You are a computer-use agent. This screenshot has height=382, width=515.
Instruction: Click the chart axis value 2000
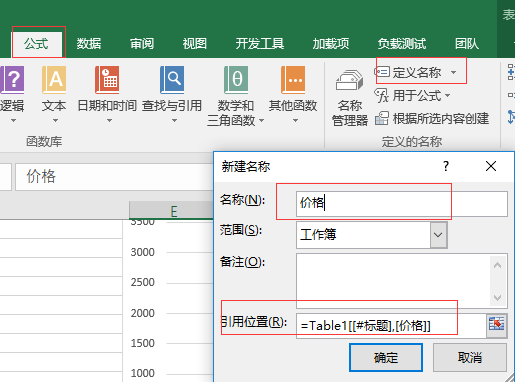(x=142, y=313)
